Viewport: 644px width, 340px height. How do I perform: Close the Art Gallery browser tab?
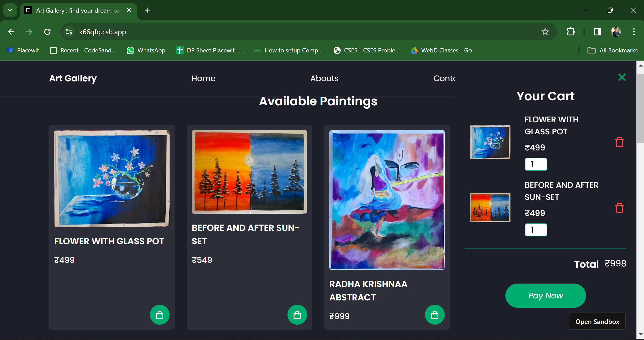(129, 10)
